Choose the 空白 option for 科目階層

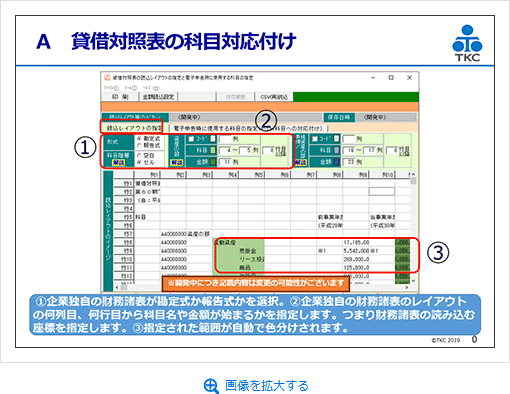[139, 155]
